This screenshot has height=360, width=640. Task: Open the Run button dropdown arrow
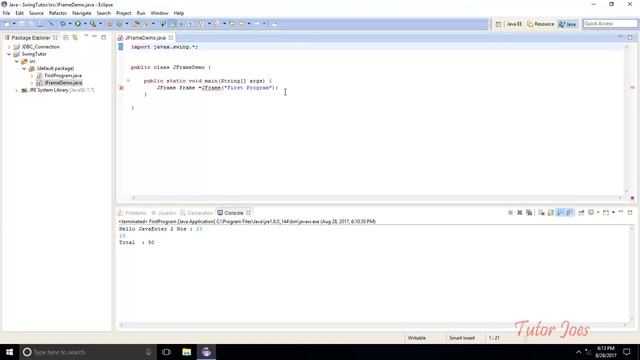coord(85,24)
